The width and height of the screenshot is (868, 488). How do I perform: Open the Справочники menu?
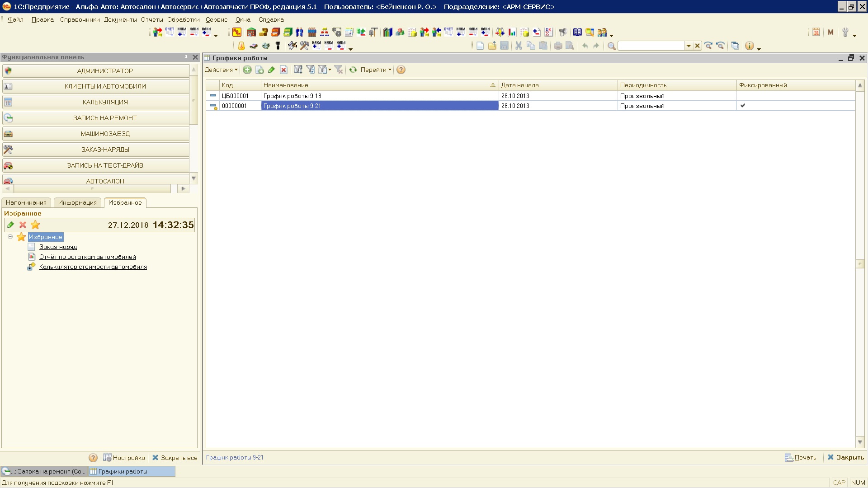pyautogui.click(x=80, y=19)
